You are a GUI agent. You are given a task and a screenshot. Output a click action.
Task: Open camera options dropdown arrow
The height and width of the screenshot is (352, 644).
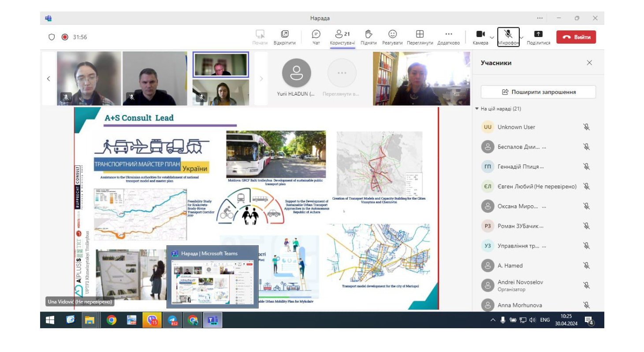click(492, 37)
